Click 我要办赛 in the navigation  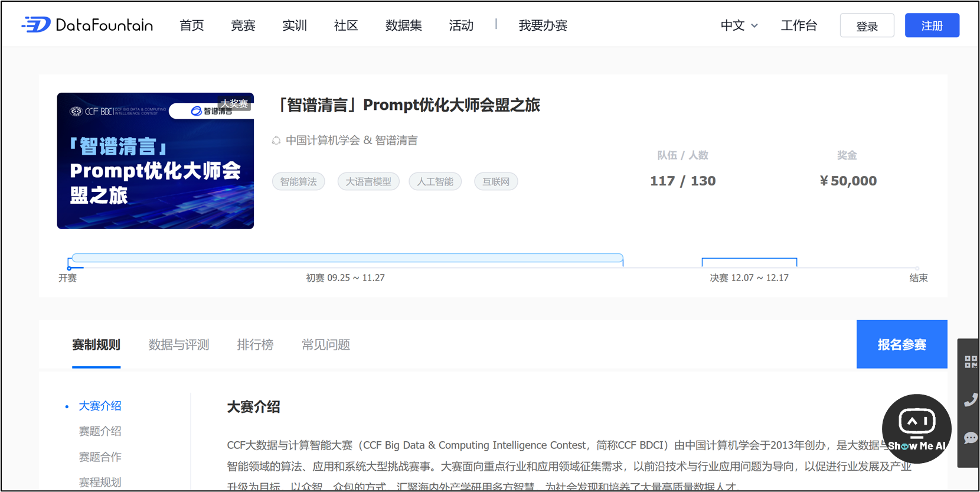[543, 25]
